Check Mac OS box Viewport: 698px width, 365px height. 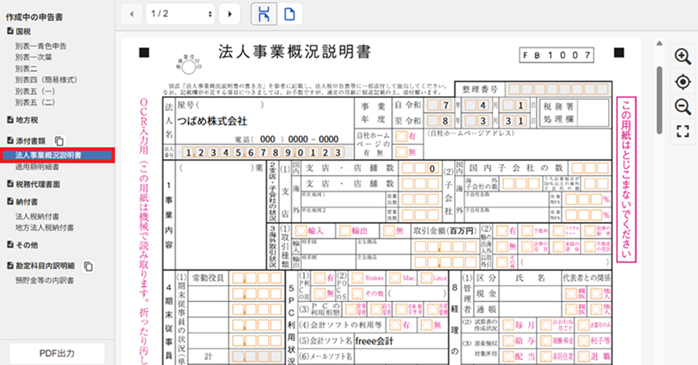click(394, 279)
